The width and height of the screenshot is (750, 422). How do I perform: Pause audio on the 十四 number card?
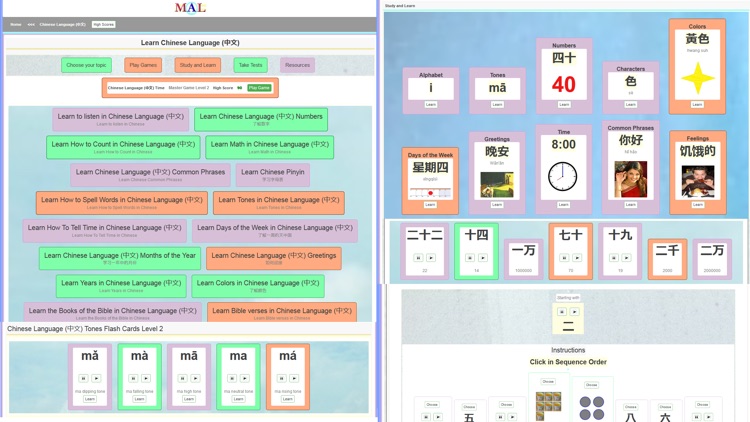(x=470, y=257)
